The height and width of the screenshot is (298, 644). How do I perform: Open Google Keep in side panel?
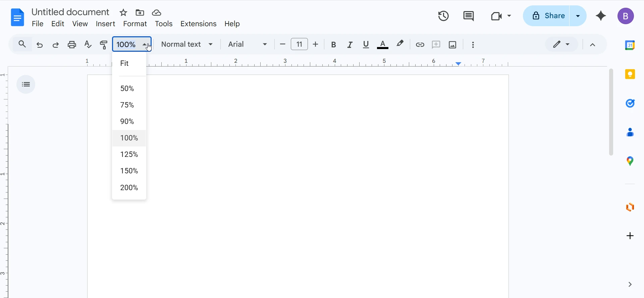pyautogui.click(x=630, y=74)
